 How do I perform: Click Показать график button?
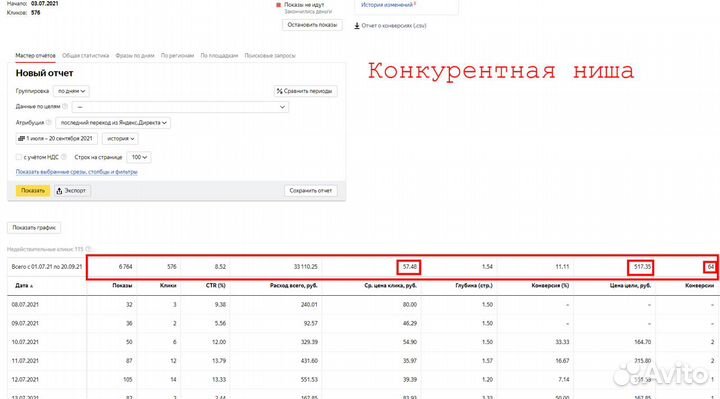pyautogui.click(x=34, y=227)
